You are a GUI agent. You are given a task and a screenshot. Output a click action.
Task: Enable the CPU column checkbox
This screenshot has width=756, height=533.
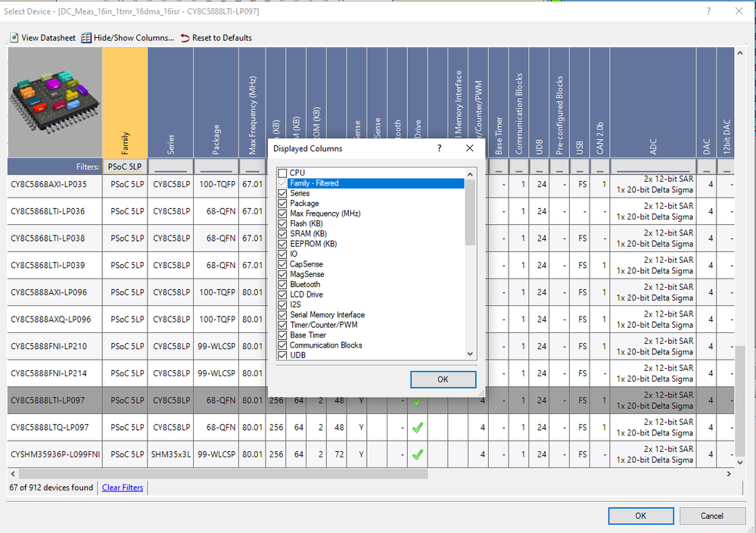click(282, 173)
